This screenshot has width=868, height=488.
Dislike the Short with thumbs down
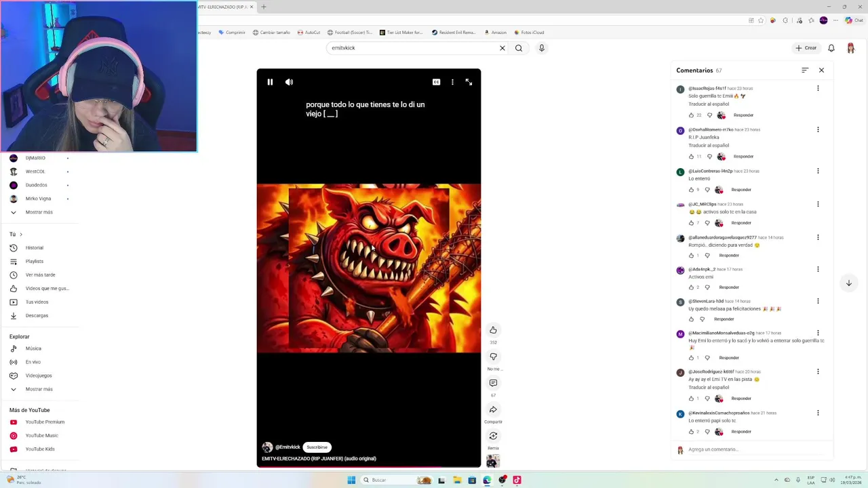[493, 357]
